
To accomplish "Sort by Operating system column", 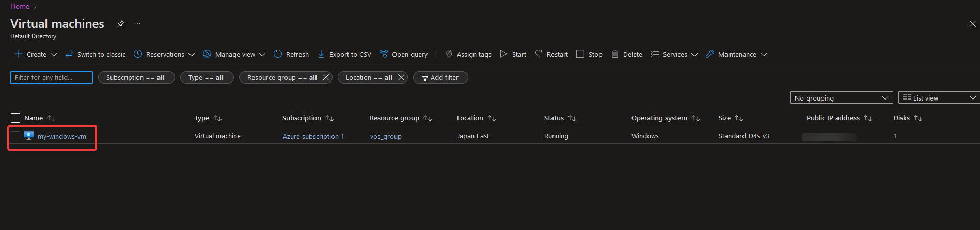I will click(x=666, y=118).
